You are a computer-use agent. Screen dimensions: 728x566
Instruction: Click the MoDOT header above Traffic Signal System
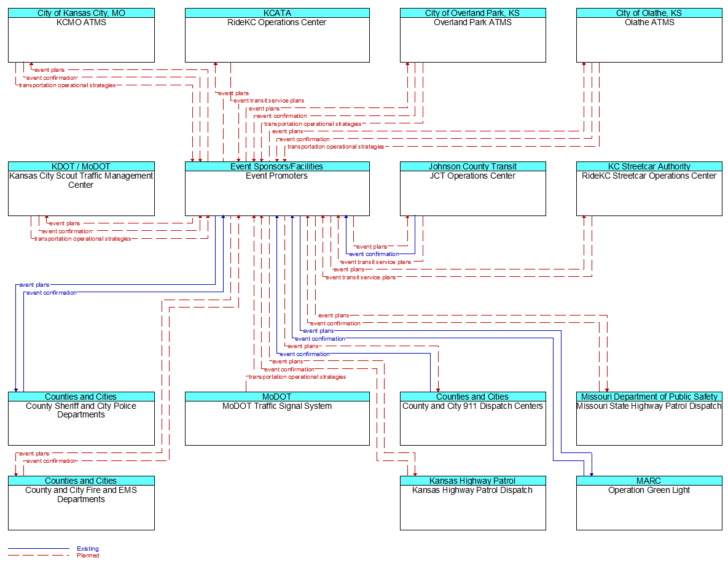277,397
